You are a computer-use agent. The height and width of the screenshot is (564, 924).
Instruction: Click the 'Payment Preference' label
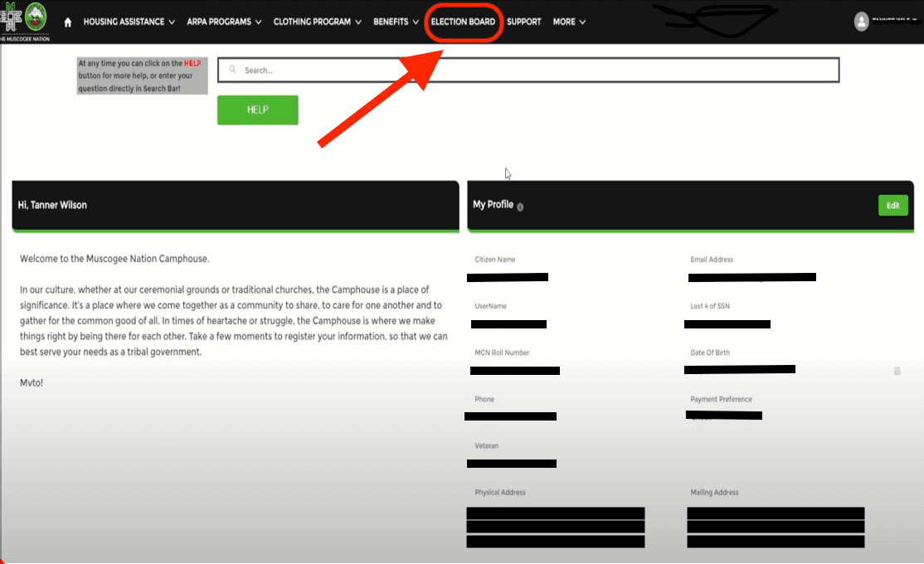[x=721, y=399]
